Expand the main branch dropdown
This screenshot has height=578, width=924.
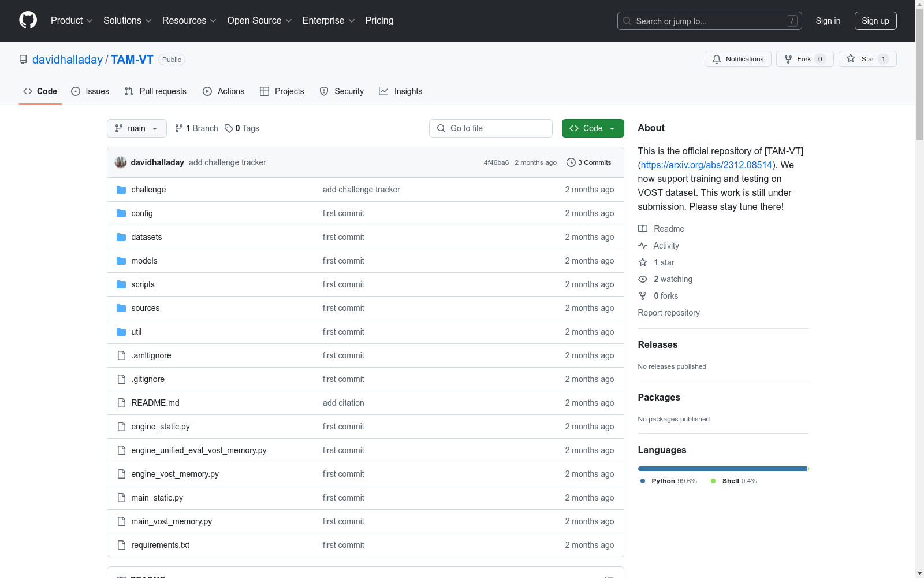pos(136,128)
